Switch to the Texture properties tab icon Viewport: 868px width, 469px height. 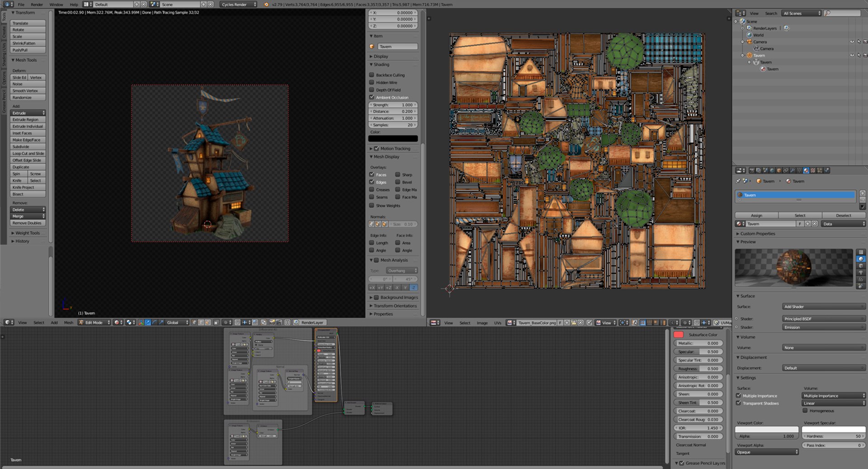[813, 170]
